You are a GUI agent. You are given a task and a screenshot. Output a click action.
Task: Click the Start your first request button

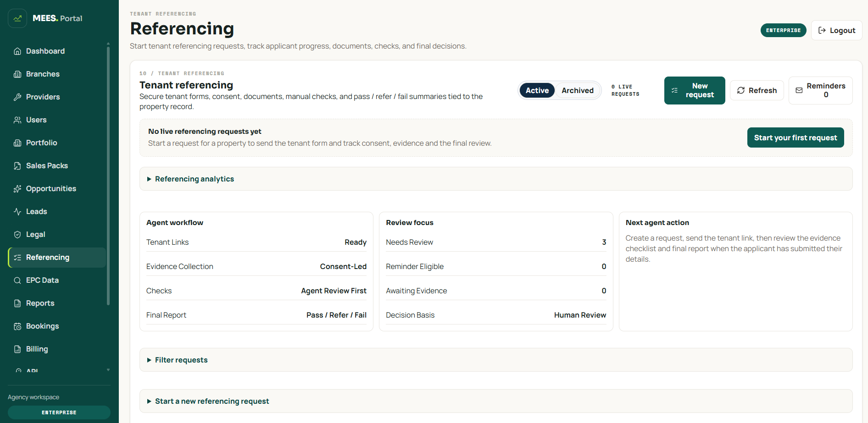(796, 137)
